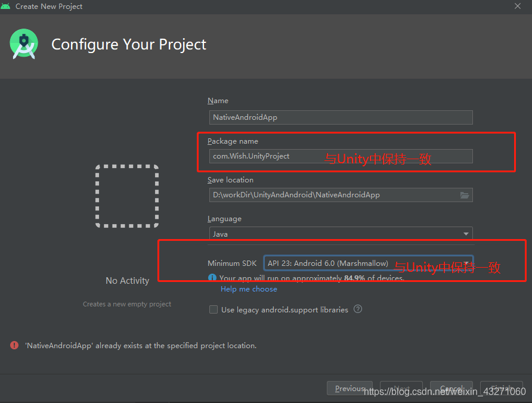Image resolution: width=532 pixels, height=403 pixels.
Task: Open the Minimum SDK dropdown
Action: [368, 263]
